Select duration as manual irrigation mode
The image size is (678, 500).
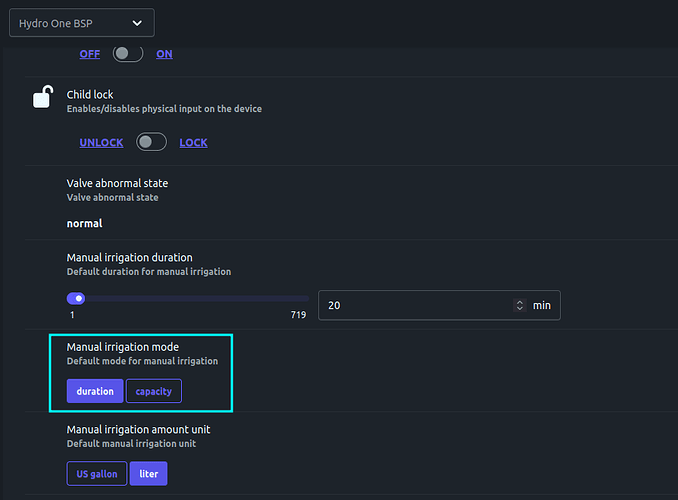pos(95,391)
